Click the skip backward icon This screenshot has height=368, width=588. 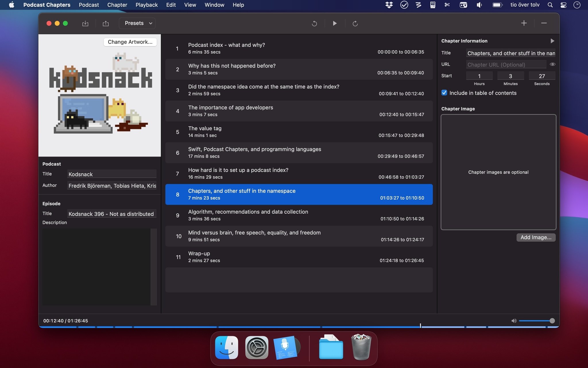click(314, 24)
